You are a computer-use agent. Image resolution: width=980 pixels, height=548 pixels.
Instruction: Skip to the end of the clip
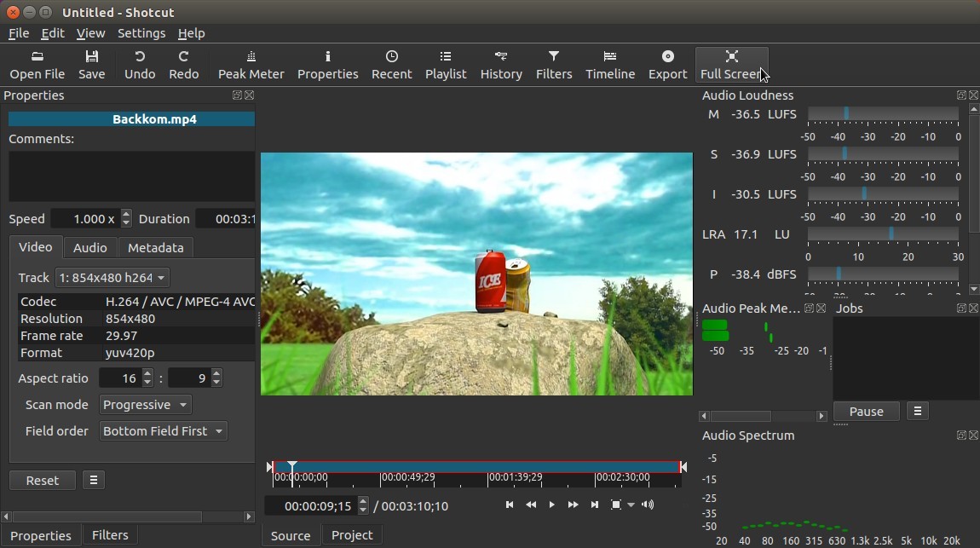point(595,505)
